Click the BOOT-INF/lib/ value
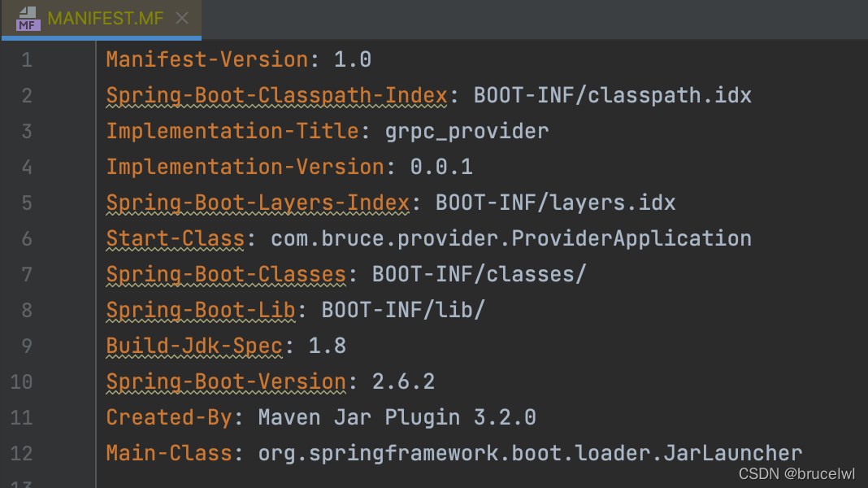The height and width of the screenshot is (488, 868). [403, 310]
